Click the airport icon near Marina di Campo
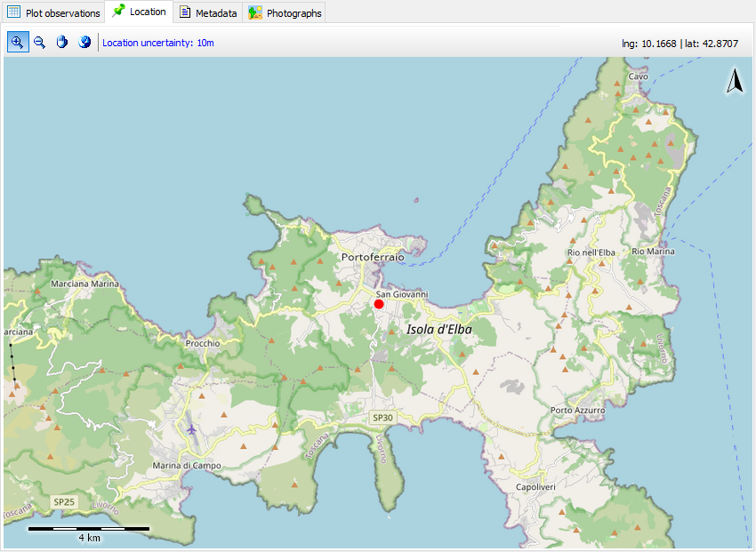 (x=192, y=430)
